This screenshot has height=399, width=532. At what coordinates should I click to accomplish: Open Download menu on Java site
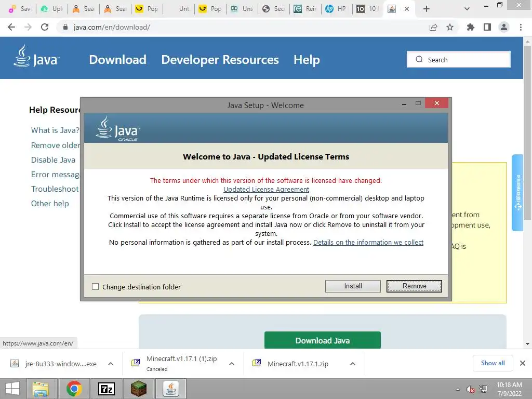117,60
